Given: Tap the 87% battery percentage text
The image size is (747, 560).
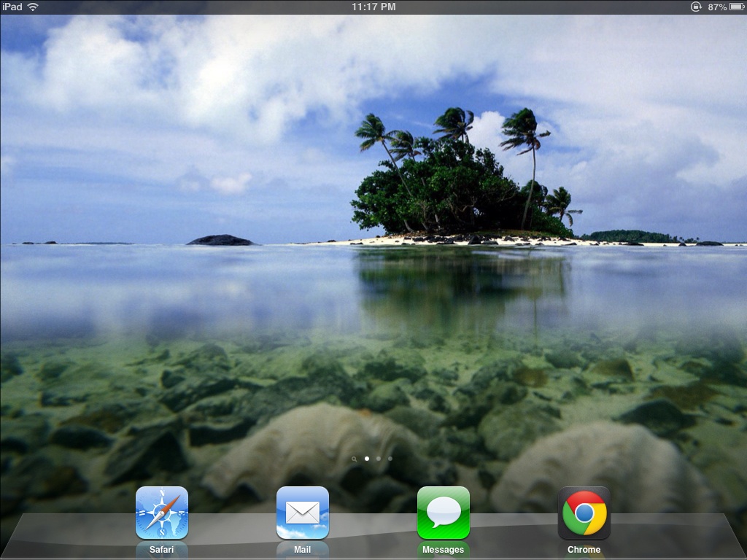Looking at the screenshot, I should pos(717,7).
